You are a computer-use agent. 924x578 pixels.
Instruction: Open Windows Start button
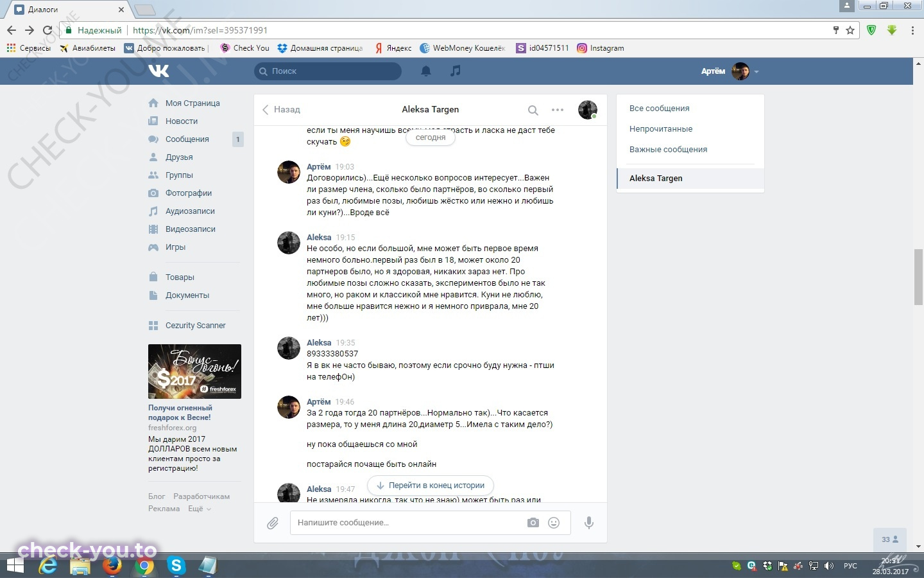point(15,566)
